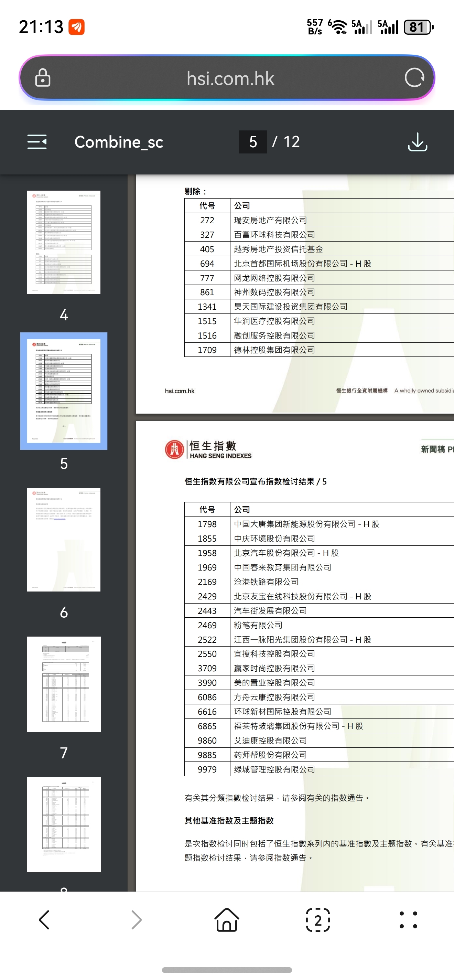Open the tab switcher showing 2 tabs

point(318,920)
